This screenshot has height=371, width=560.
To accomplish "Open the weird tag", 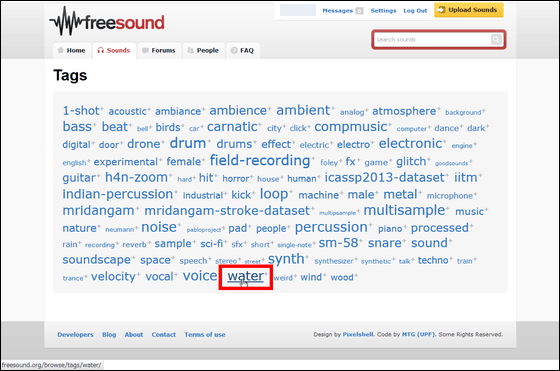I will pos(283,278).
